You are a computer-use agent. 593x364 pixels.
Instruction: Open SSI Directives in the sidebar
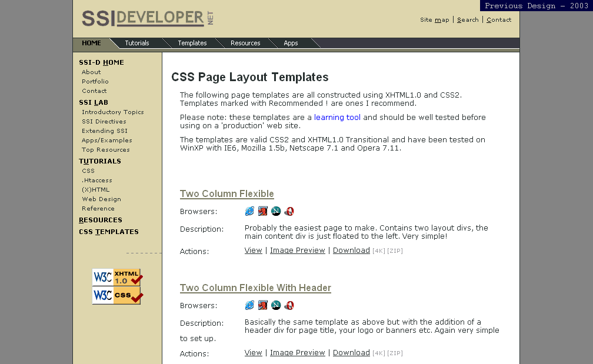(104, 122)
